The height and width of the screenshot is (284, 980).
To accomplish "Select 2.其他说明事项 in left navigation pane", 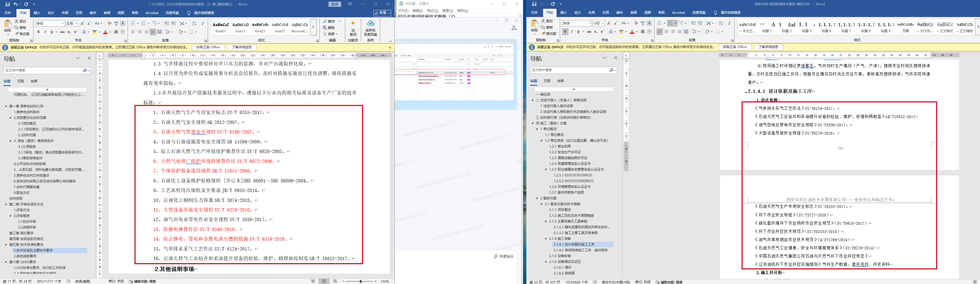I will coord(25,256).
